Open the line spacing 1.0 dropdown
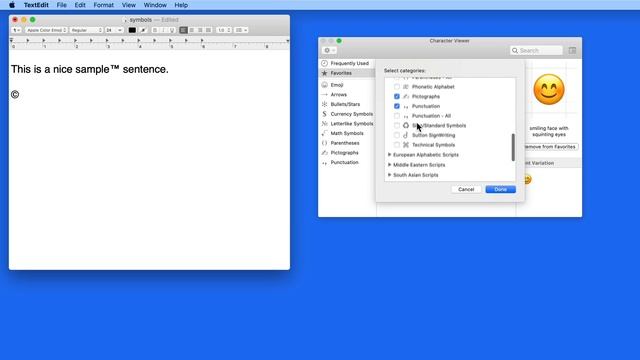This screenshot has width=640, height=360. click(x=224, y=30)
